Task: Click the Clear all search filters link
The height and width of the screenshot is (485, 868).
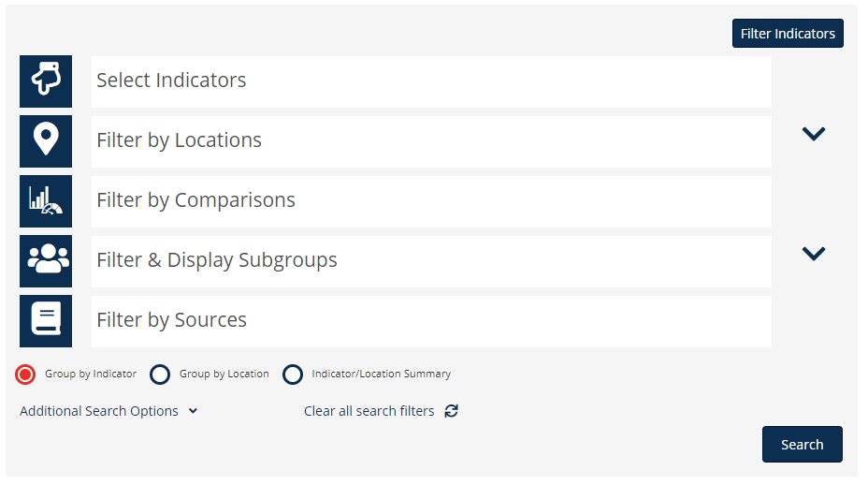Action: tap(369, 411)
